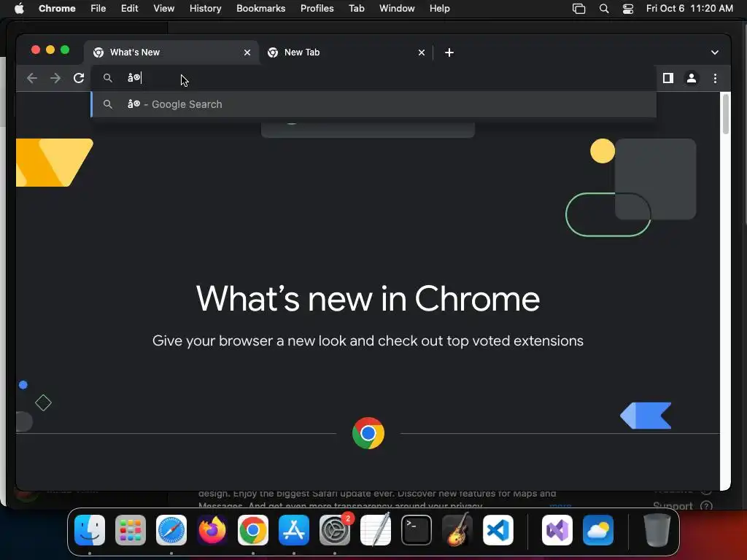Select the Google Search suggestion
Viewport: 747px width, 560px height.
374,104
